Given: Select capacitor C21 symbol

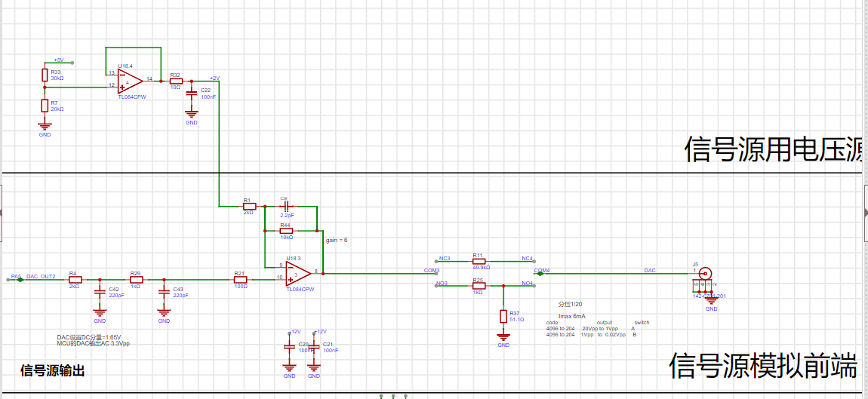Looking at the screenshot, I should (x=314, y=348).
